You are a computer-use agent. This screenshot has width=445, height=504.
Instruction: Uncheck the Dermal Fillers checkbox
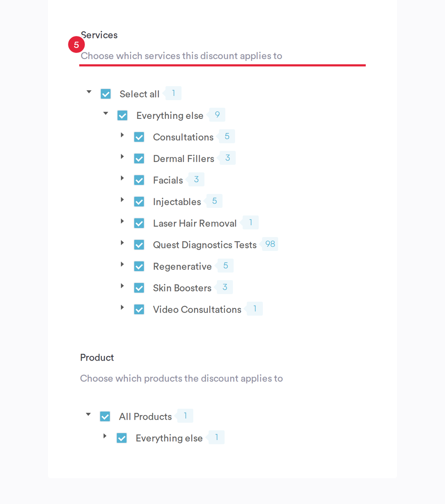point(139,158)
